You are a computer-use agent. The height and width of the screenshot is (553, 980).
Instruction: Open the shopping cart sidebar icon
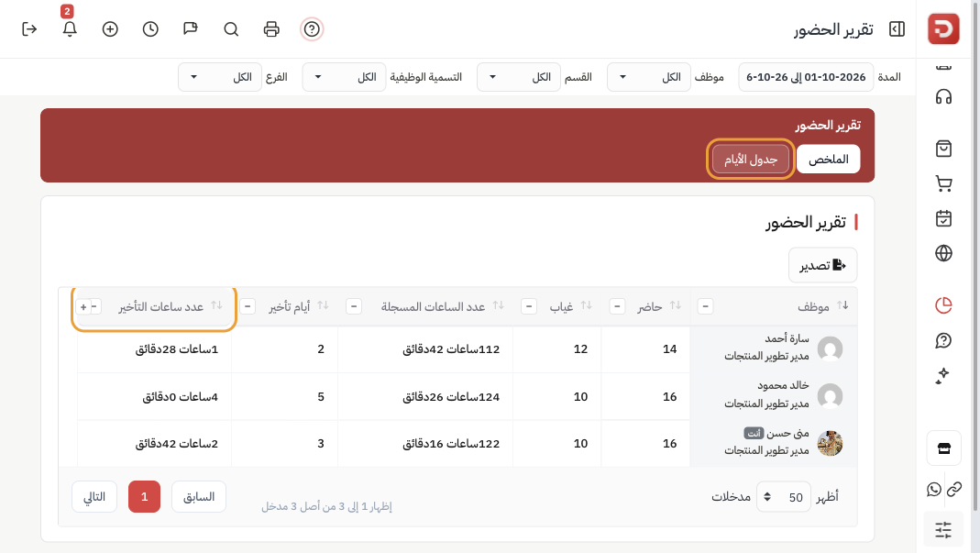[943, 183]
